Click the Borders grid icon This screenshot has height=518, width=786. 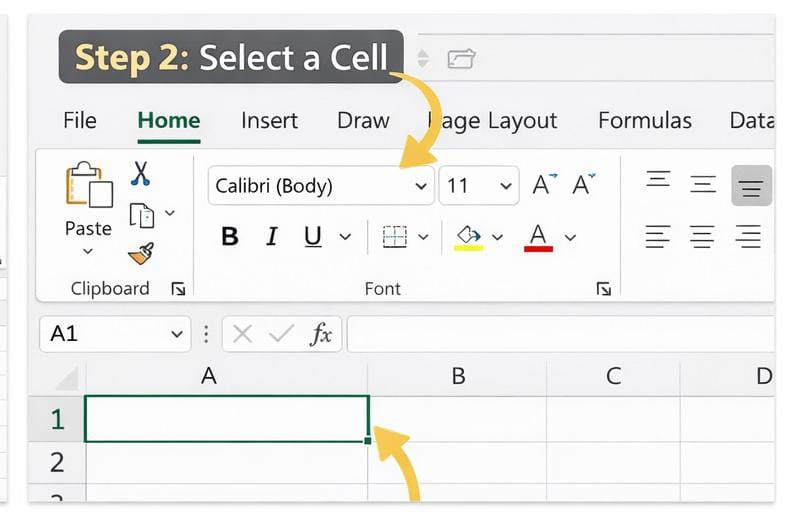[x=395, y=237]
